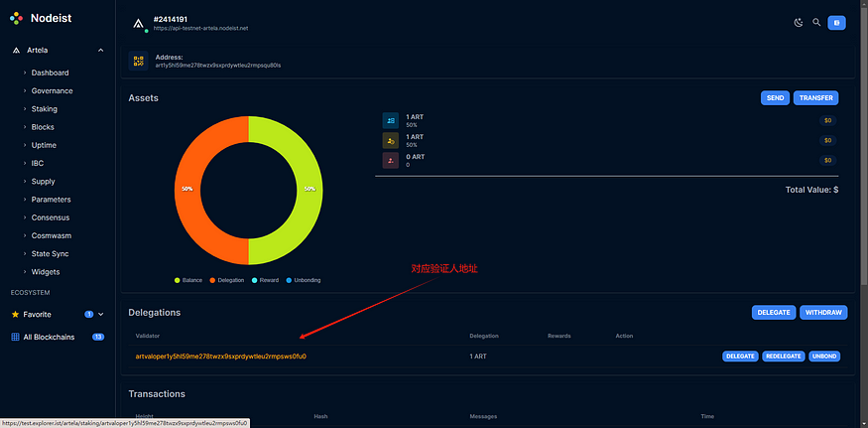
Task: Click the REDELEGATE button
Action: (784, 357)
